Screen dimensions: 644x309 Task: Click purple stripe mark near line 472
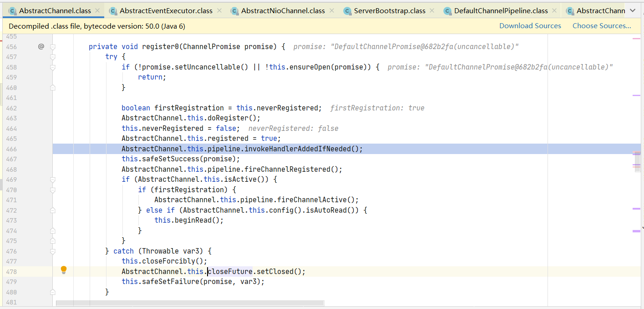click(x=636, y=209)
